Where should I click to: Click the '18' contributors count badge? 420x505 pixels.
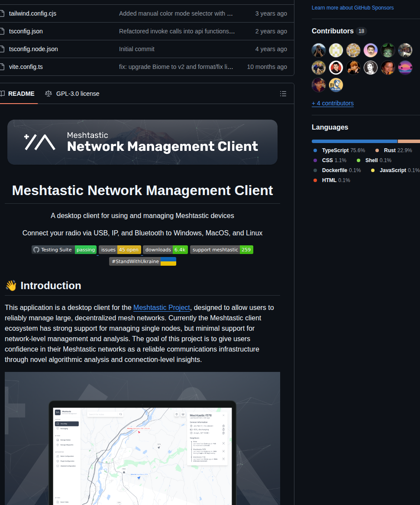click(x=361, y=31)
